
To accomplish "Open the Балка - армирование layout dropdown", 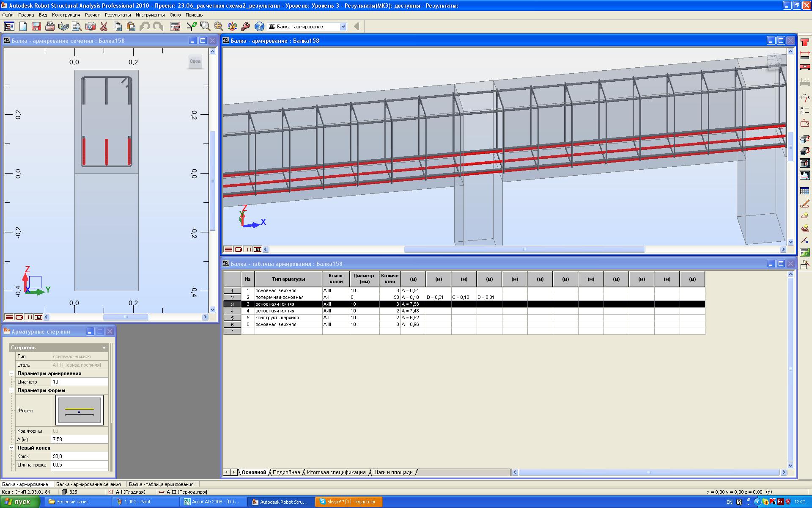I will click(343, 27).
